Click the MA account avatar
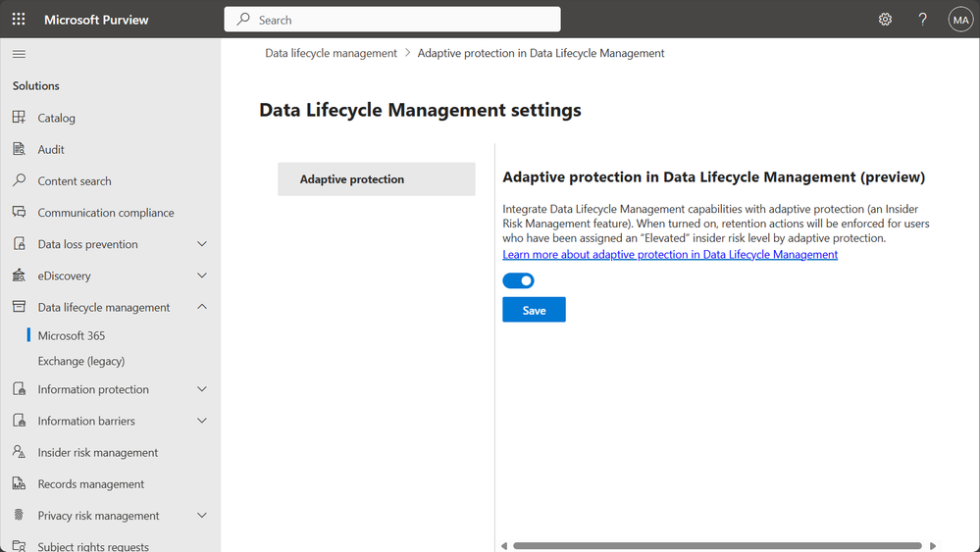Screen dimensions: 980x552 click(959, 20)
